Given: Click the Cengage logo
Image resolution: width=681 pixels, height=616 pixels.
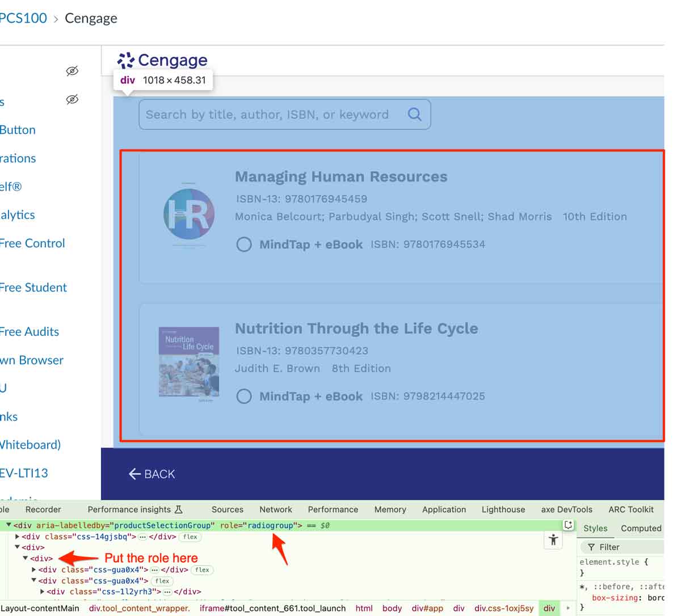Looking at the screenshot, I should click(x=162, y=60).
